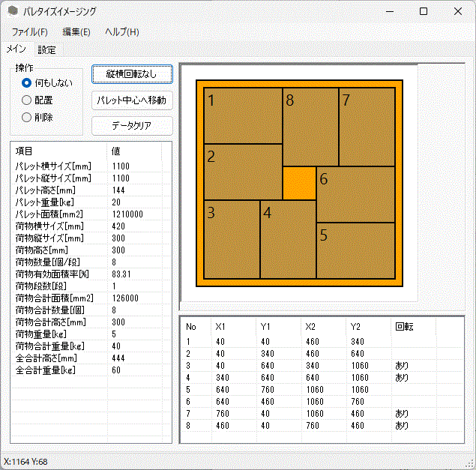The height and width of the screenshot is (470, 476).
Task: Maximize the application window
Action: 424,11
